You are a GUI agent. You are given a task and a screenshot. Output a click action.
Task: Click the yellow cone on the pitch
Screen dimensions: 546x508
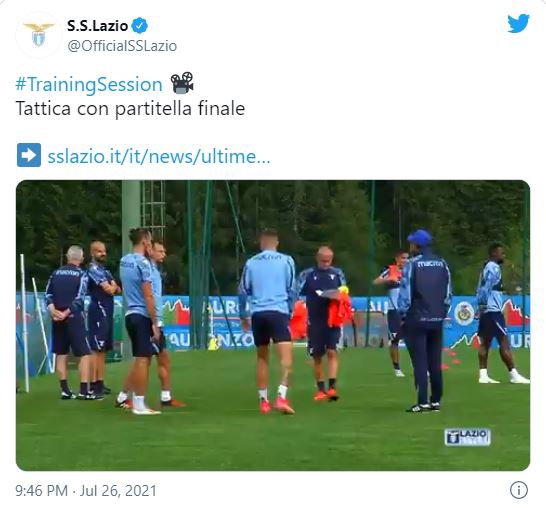(x=213, y=344)
